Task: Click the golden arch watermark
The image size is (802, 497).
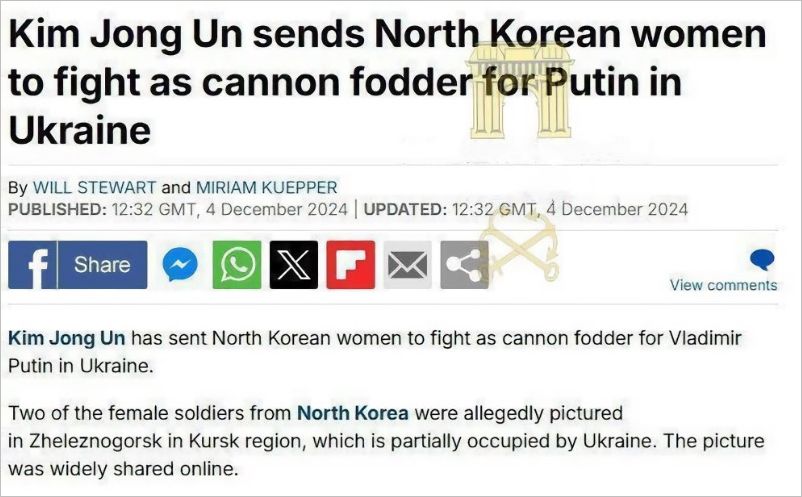Action: [x=520, y=91]
